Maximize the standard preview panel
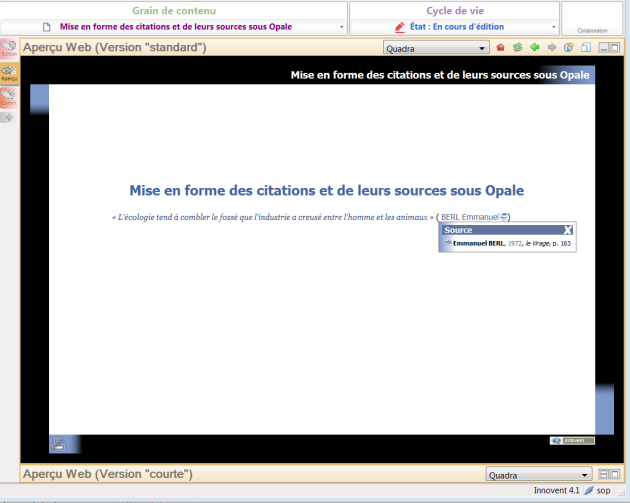Viewport: 630px width, 503px height. 615,47
